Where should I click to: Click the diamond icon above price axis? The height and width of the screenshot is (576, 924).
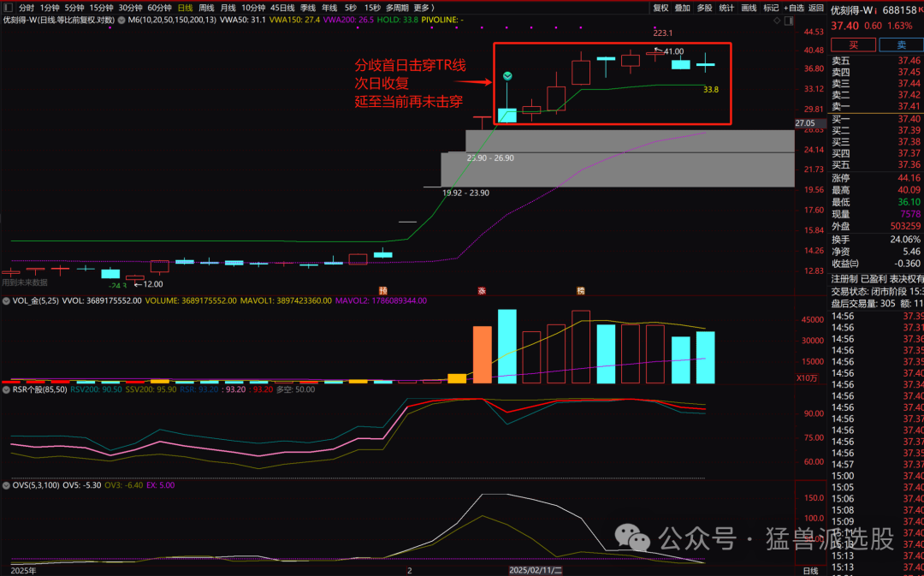[x=777, y=21]
